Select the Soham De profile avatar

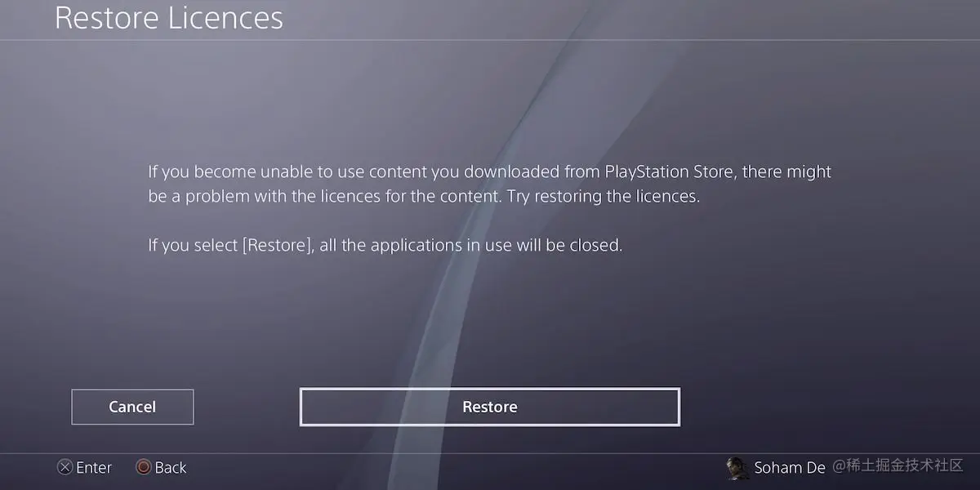coord(737,468)
